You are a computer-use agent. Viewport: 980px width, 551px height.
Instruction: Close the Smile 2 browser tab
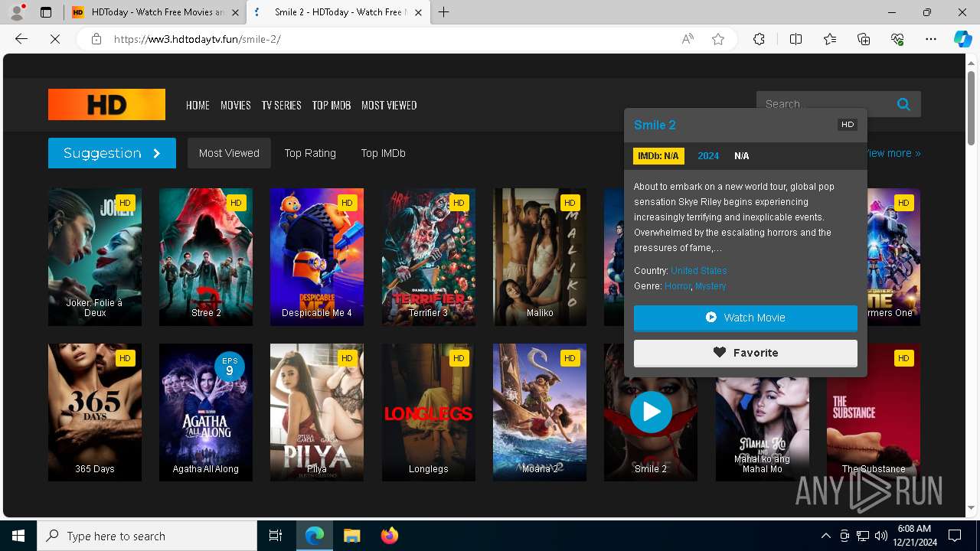(x=416, y=12)
